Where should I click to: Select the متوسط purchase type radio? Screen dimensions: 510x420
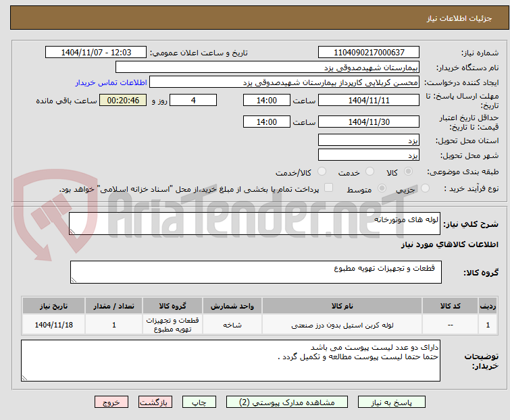point(382,188)
